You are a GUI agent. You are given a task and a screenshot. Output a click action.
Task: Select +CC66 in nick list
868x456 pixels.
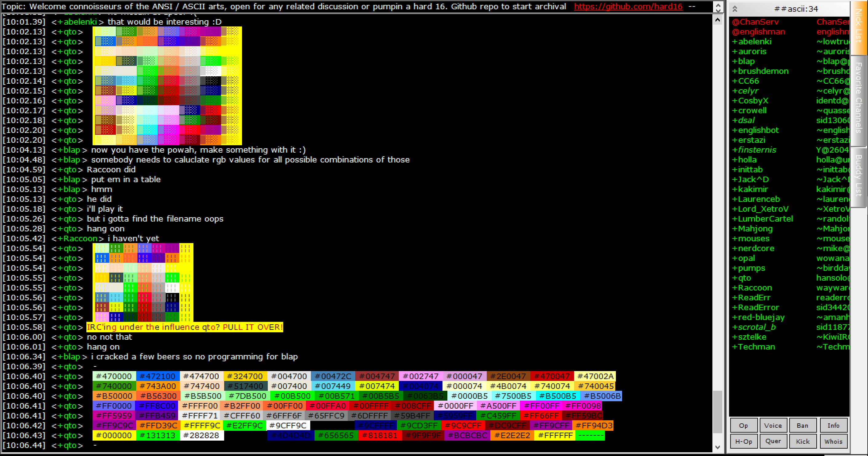(x=745, y=81)
